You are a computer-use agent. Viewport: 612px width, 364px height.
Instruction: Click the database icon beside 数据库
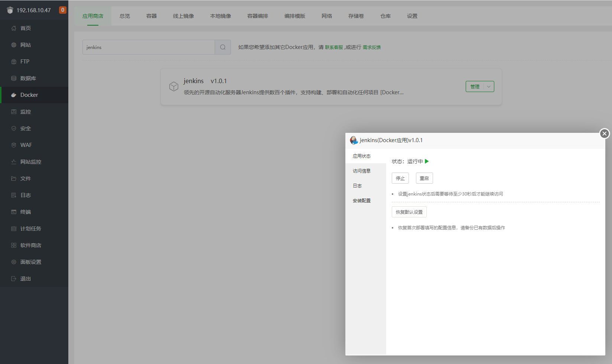click(14, 78)
